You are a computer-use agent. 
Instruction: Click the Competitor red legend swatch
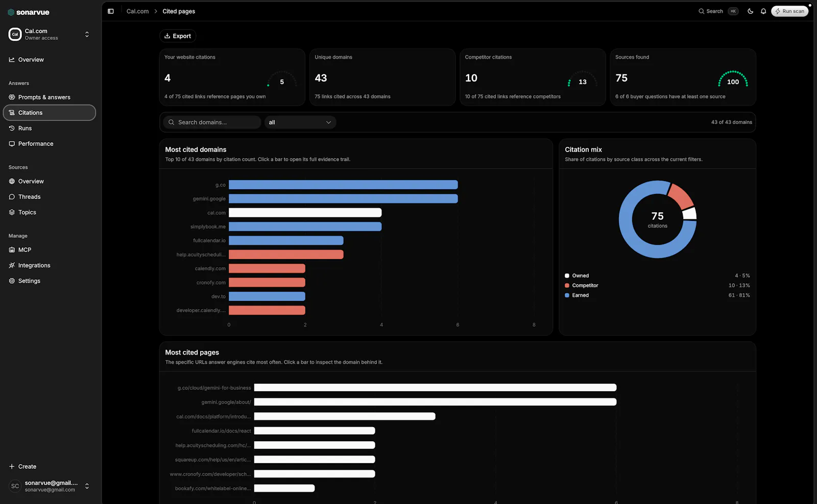[567, 286]
